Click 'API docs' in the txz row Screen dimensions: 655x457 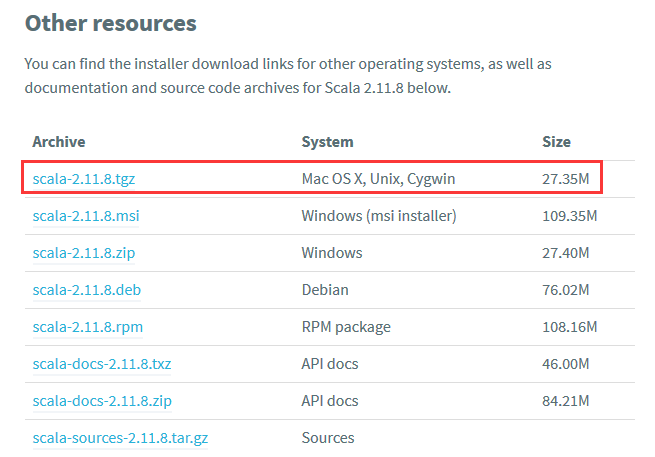[330, 364]
